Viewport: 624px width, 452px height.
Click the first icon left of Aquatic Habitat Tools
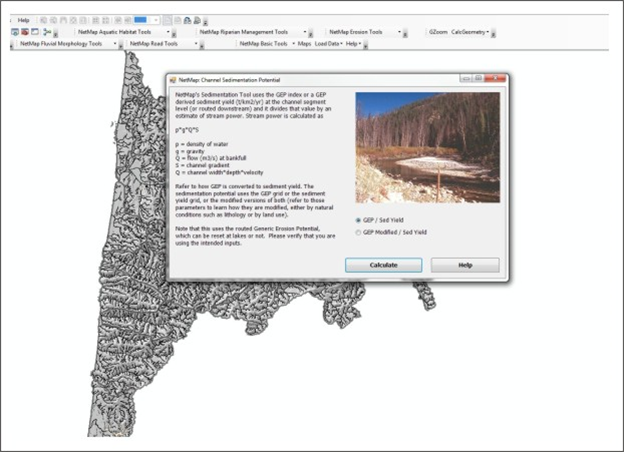tap(15, 32)
